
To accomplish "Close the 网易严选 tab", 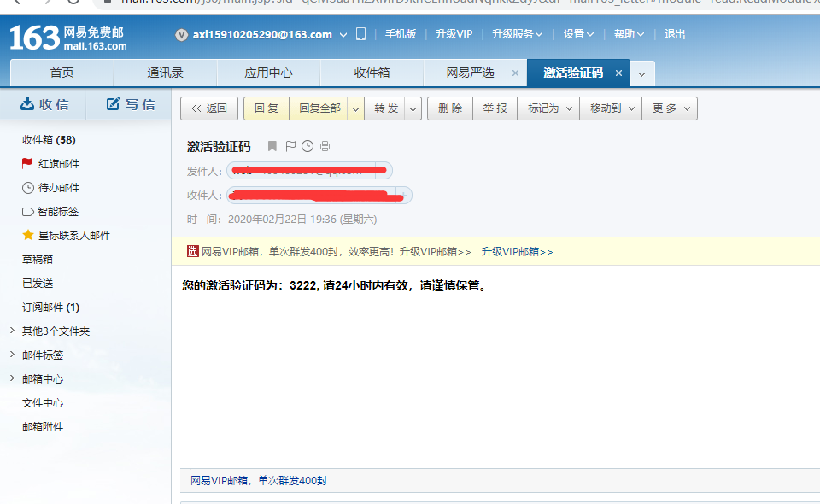I will (x=515, y=73).
